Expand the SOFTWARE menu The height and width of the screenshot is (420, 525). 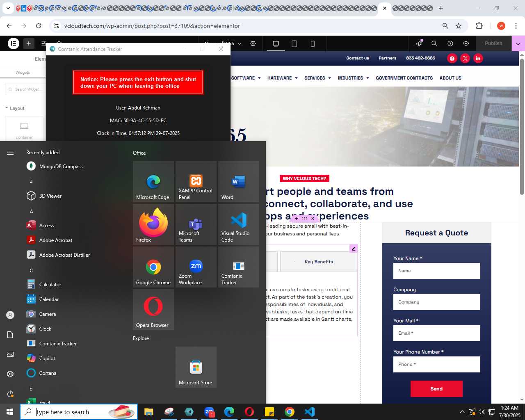[x=246, y=78]
